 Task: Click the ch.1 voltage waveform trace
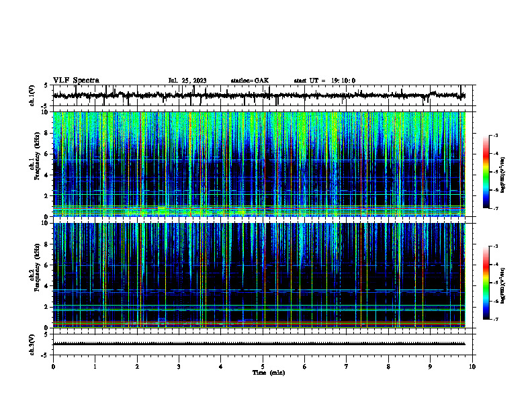pos(259,95)
